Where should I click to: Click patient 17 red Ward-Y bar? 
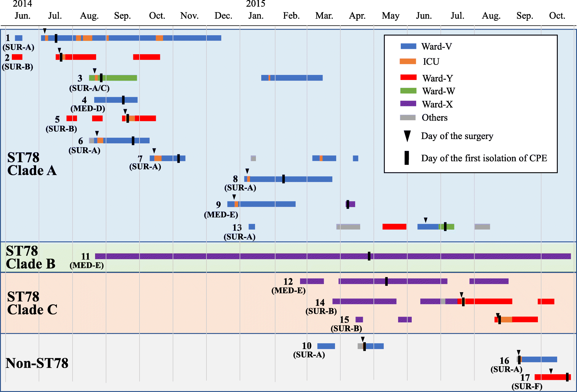coord(553,377)
